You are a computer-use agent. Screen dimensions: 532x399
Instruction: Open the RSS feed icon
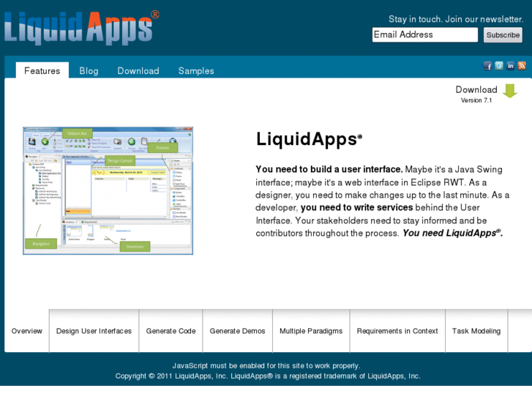[x=522, y=66]
